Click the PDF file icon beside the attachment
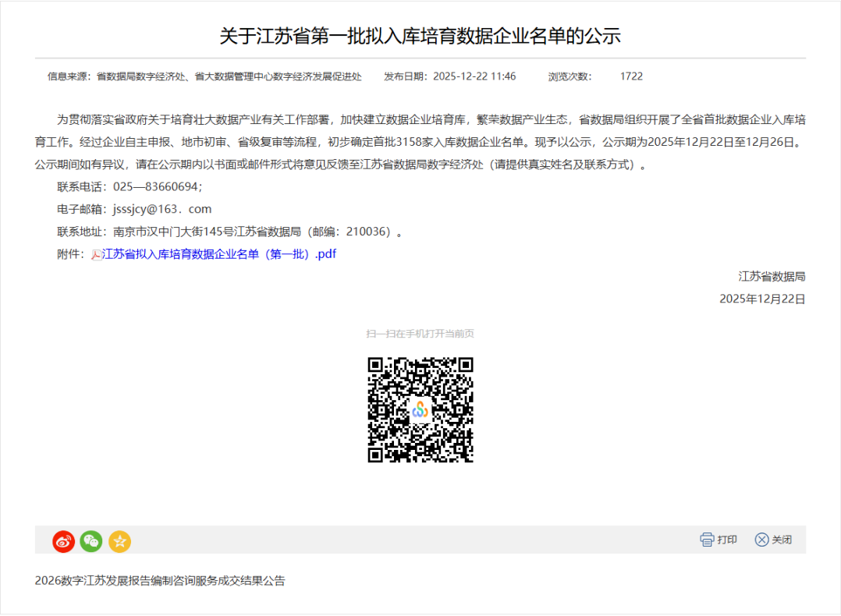841x616 pixels. point(97,255)
